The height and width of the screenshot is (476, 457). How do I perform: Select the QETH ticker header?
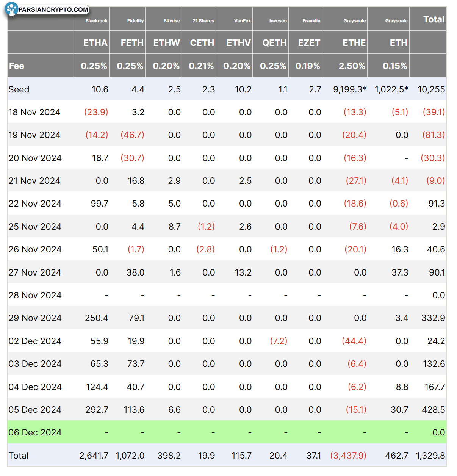275,43
